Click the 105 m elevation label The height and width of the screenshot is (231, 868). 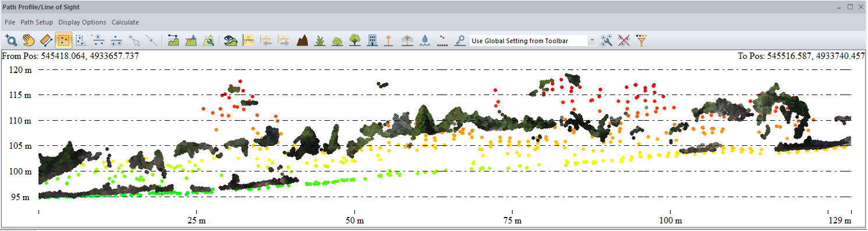[20, 145]
